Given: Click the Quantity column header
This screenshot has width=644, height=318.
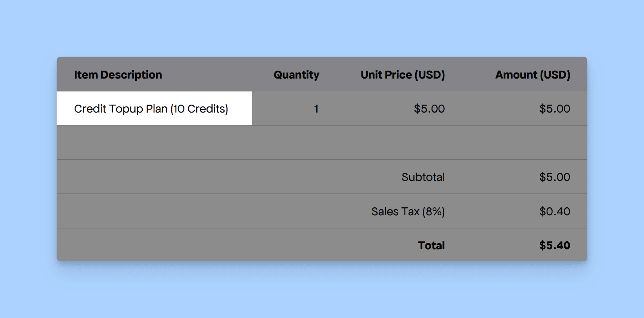Looking at the screenshot, I should point(296,75).
